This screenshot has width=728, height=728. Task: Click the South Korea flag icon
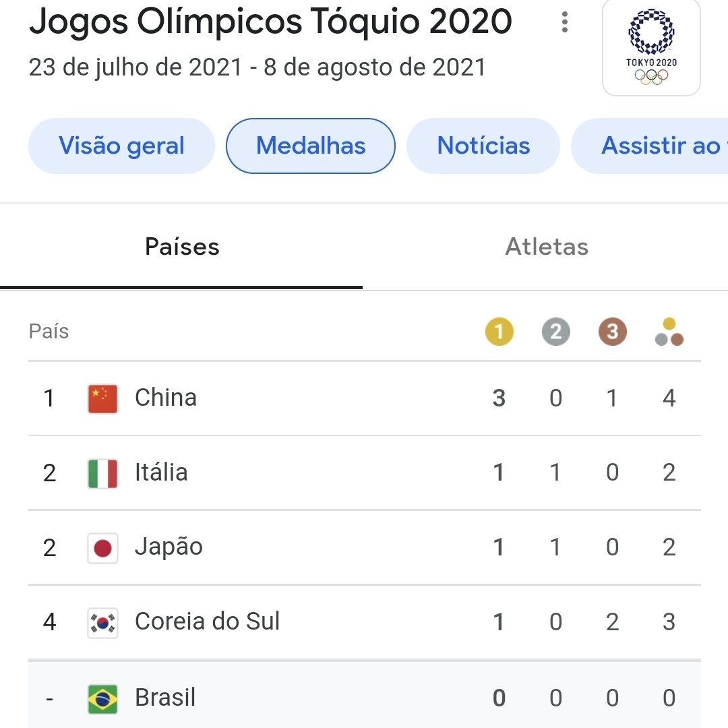102,623
